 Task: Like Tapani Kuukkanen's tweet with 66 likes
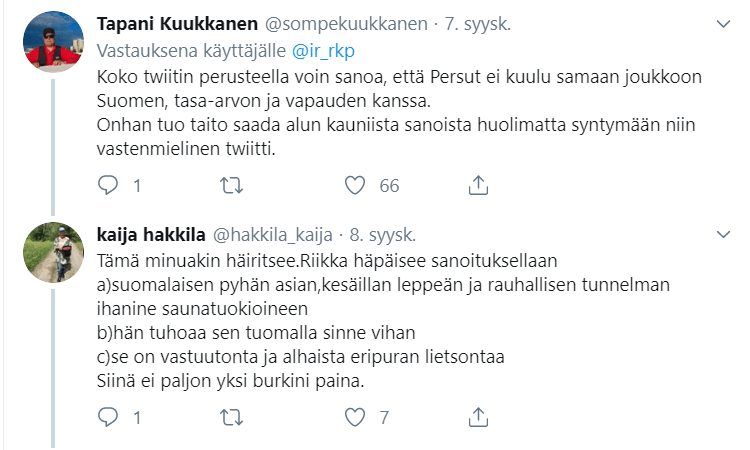(x=353, y=185)
